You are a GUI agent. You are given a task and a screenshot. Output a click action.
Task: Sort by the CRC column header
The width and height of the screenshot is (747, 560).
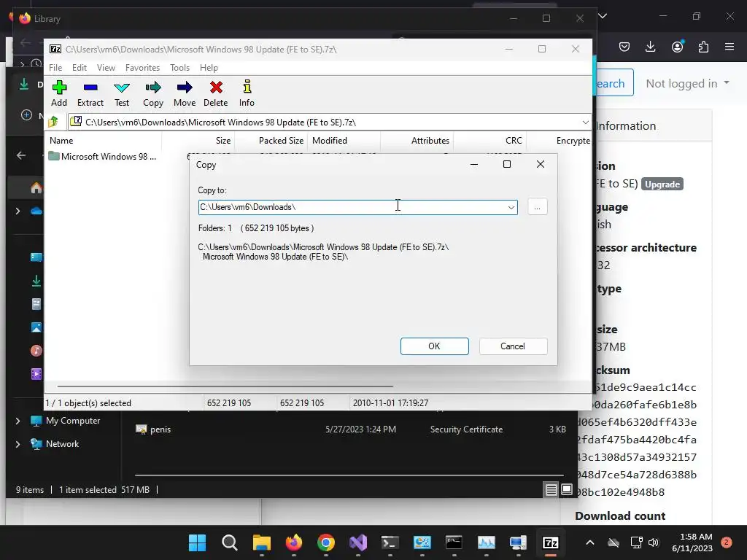(489, 141)
